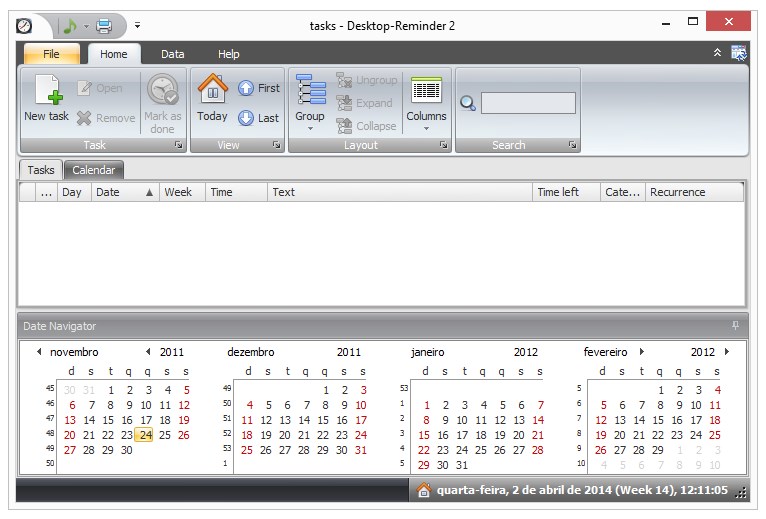Sort by the Week column header

click(182, 192)
